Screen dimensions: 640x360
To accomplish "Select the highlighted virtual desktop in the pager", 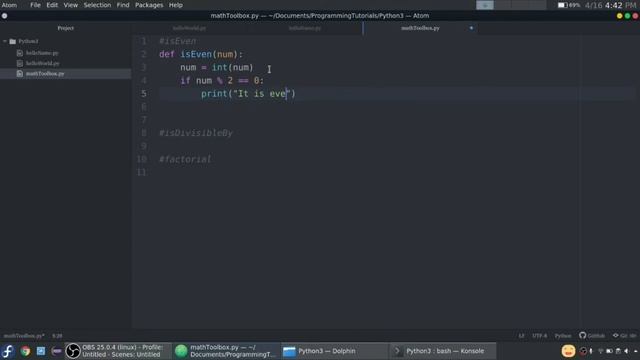I will coord(485,5).
